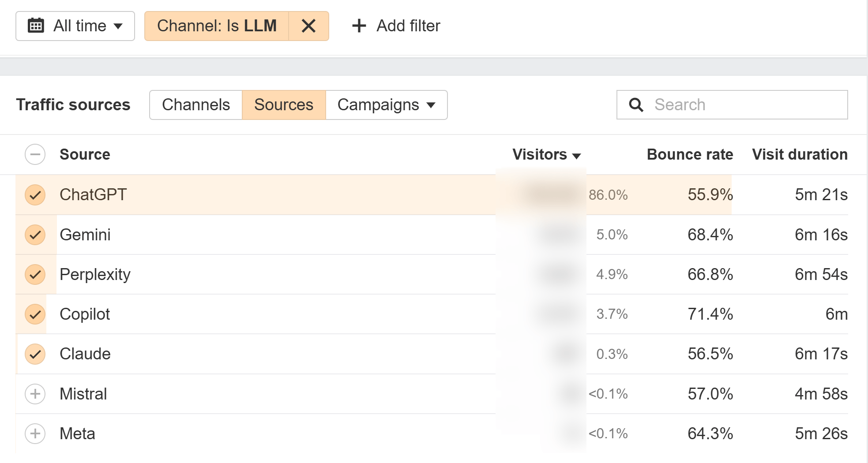Click the sort arrow on Visitors column
Viewport: 868px width, 463px height.
click(577, 156)
